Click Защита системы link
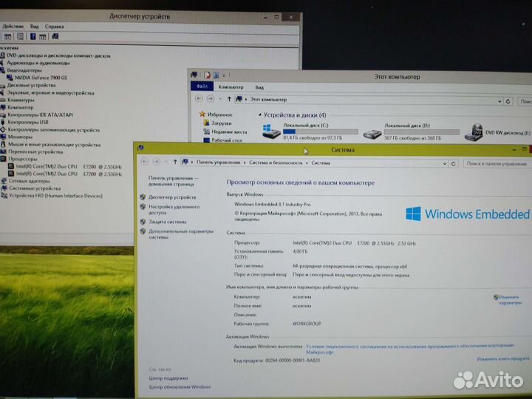Viewport: 532px width, 399px height. tap(167, 221)
